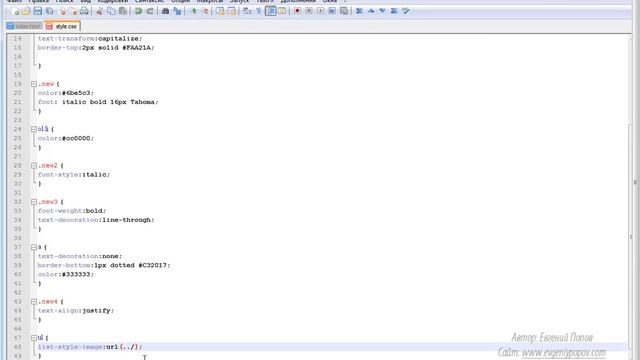
Task: Click the save recorded macro icon
Action: [x=344, y=11]
